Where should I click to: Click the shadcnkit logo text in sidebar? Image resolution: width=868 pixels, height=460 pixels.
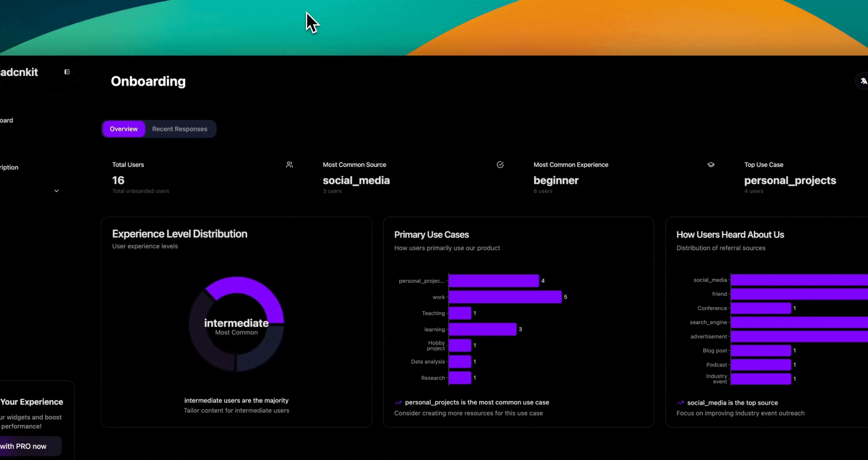19,72
